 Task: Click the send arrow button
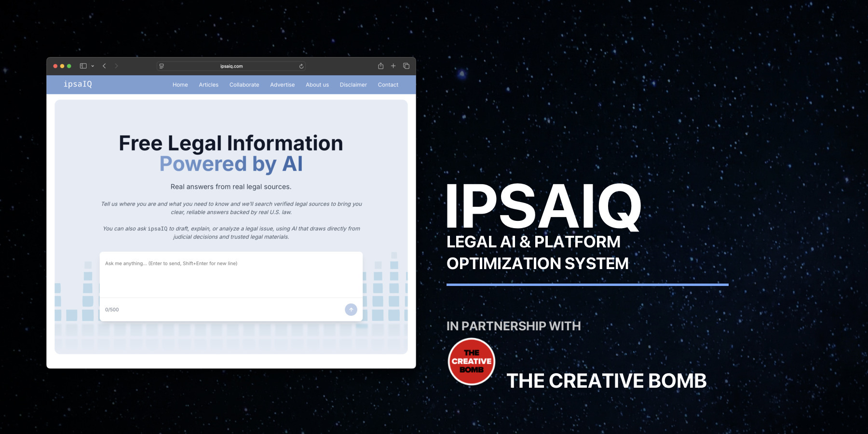[x=351, y=310]
